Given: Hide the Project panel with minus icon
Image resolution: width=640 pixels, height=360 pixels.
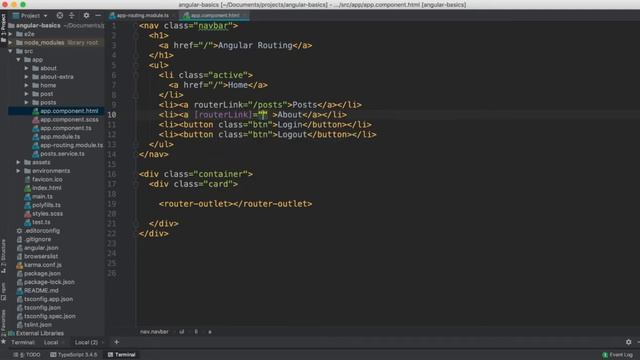Looking at the screenshot, I should [98, 16].
